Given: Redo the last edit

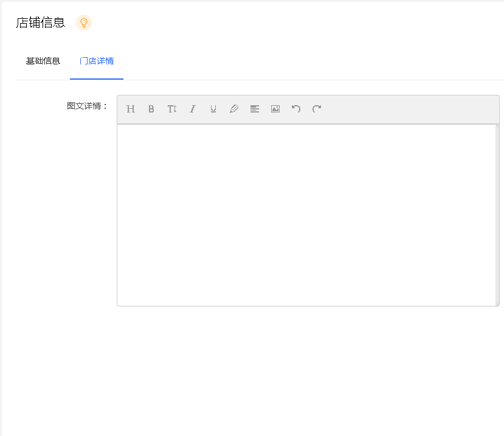Looking at the screenshot, I should click(x=317, y=109).
